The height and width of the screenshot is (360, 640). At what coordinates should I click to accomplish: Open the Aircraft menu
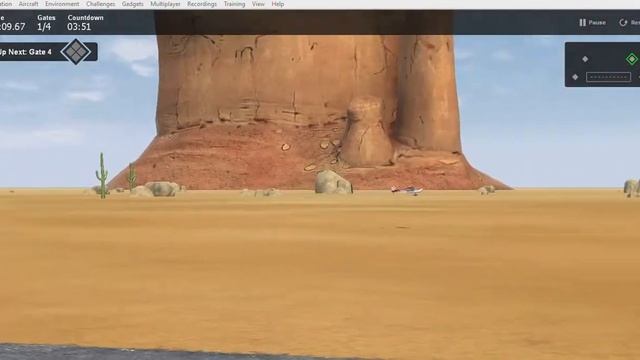28,4
